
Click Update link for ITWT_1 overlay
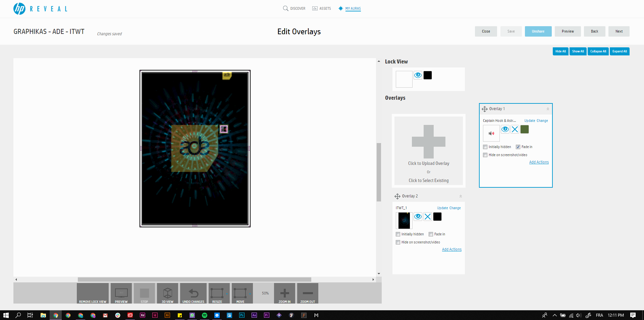point(442,208)
